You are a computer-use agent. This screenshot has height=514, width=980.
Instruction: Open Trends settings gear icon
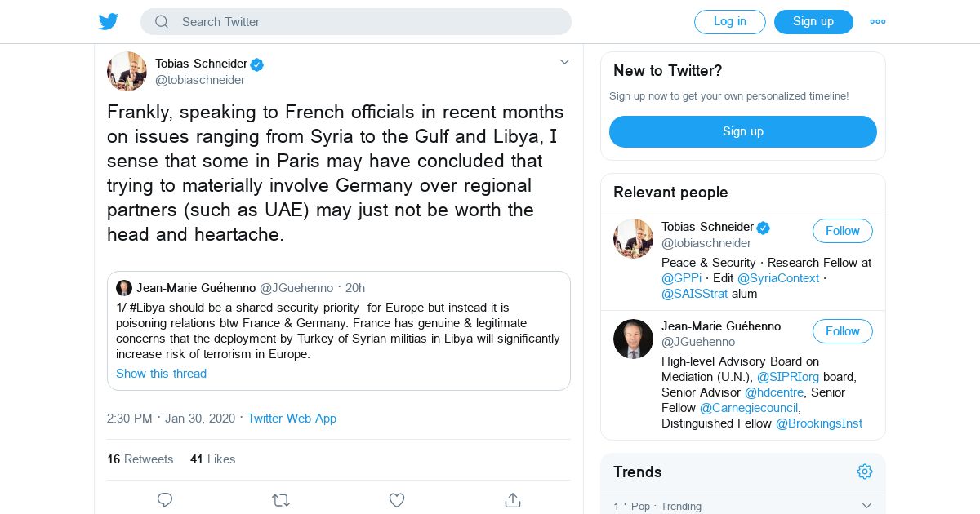tap(865, 472)
